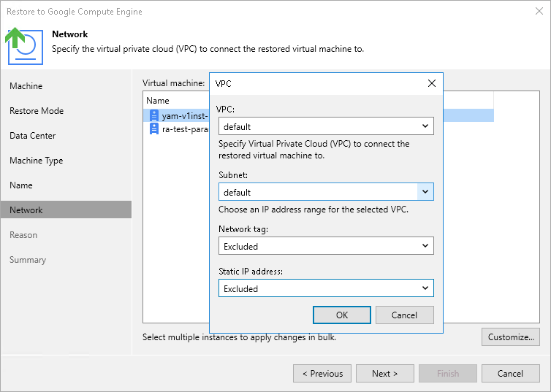Select the ra-test-para row in list
551x392 pixels.
pyautogui.click(x=176, y=128)
